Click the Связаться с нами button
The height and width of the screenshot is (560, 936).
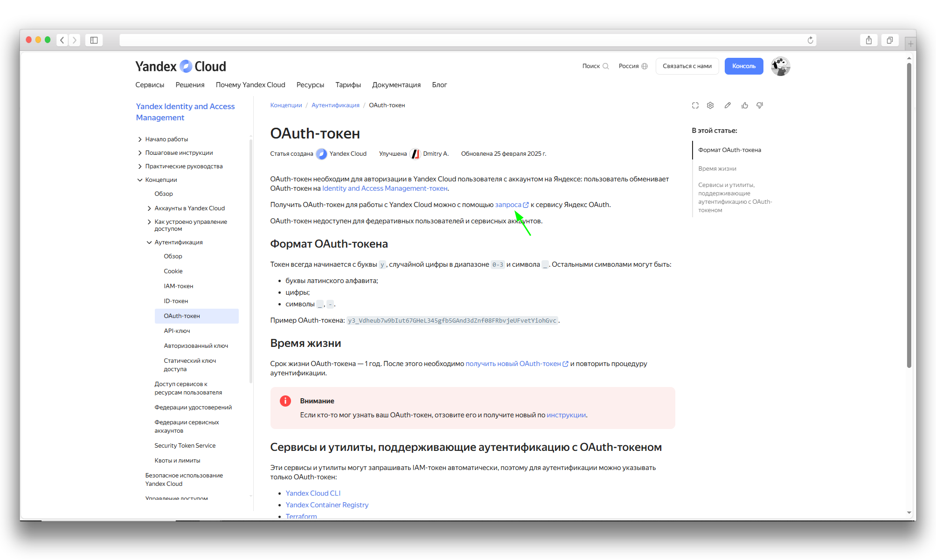pos(687,66)
